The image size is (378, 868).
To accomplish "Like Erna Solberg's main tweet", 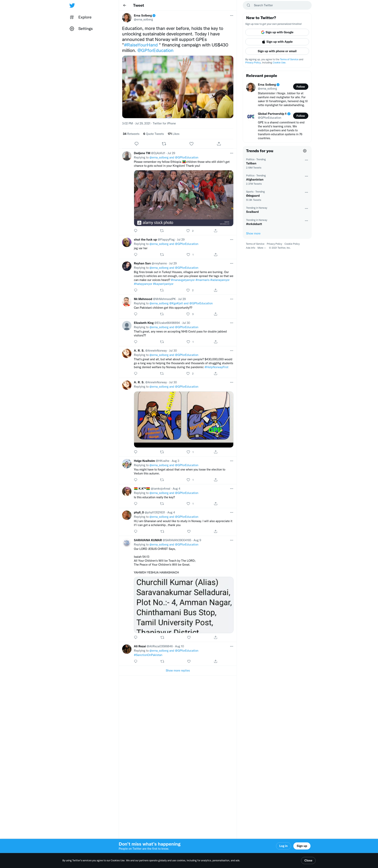I will (x=191, y=144).
